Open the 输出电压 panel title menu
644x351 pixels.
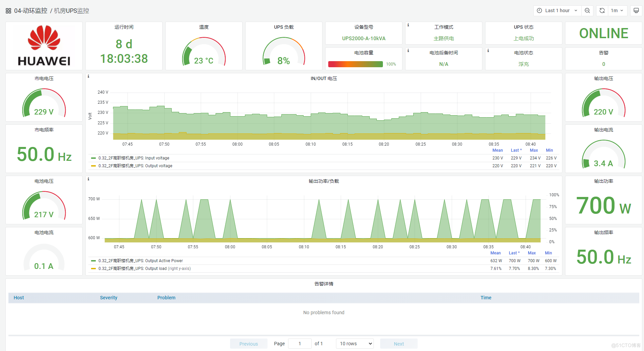point(604,78)
